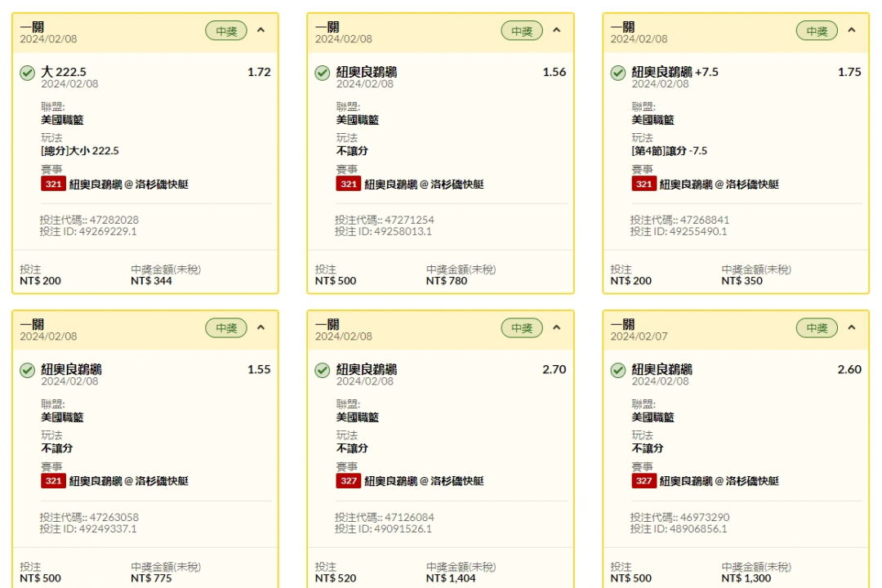Collapse the card with bet code 47126084

(556, 327)
